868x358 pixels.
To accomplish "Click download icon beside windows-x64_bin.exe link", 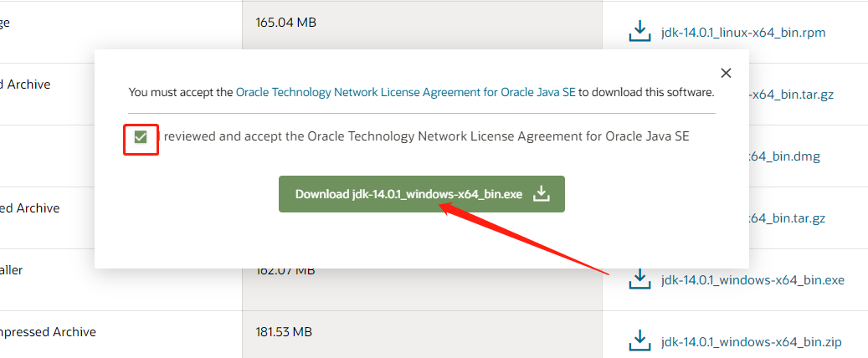I will [x=639, y=279].
